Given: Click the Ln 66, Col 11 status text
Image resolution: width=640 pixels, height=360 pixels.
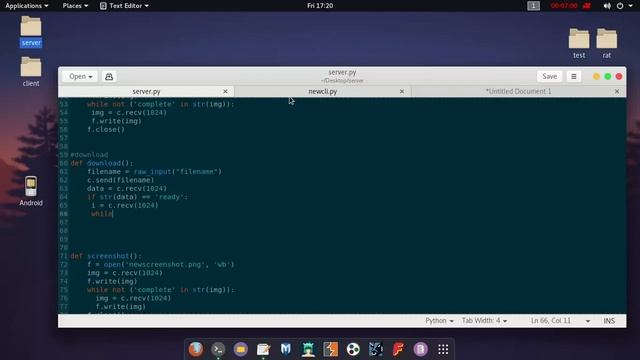Looking at the screenshot, I should point(551,321).
